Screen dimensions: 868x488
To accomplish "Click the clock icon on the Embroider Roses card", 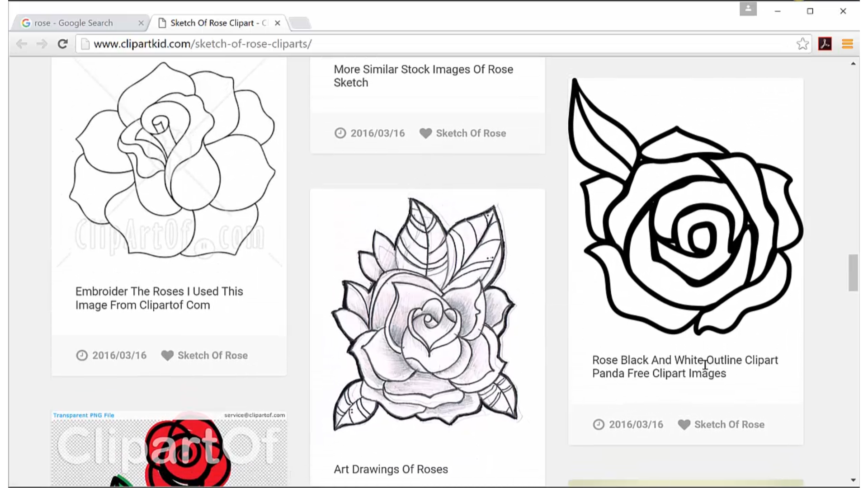I will point(82,356).
